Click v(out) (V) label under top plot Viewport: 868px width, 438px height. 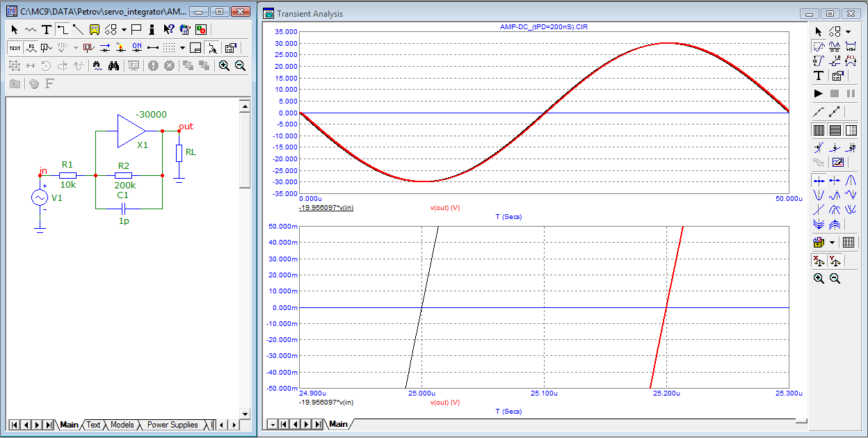pyautogui.click(x=445, y=207)
